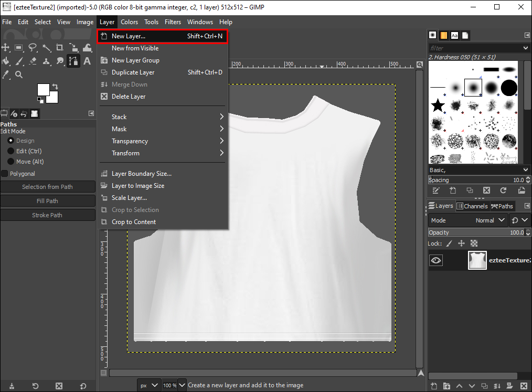This screenshot has width=532, height=392.
Task: Activate the Zoom magnifier tool
Action: click(19, 75)
